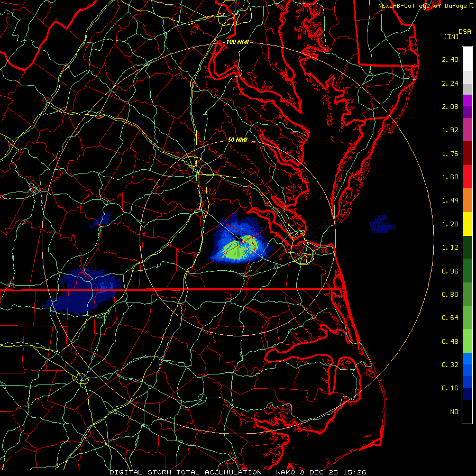Click the '2.40' legend value
Screen dimensions: 476x476
[x=450, y=59]
